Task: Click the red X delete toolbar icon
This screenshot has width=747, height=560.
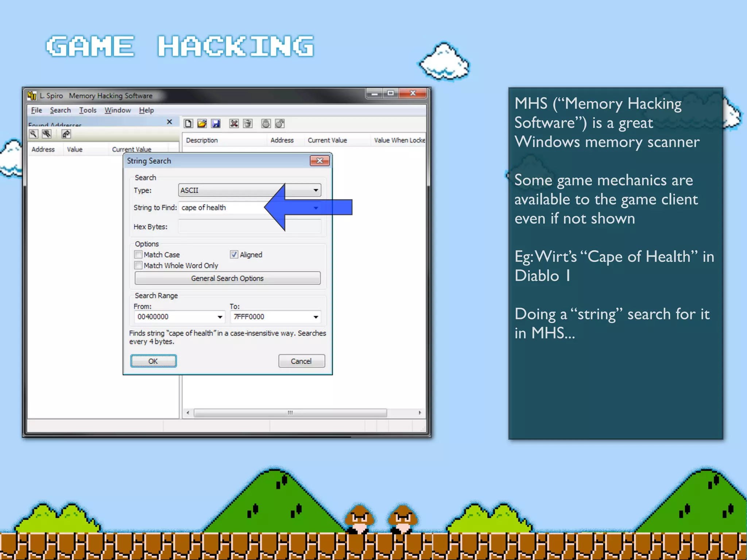Action: click(x=234, y=124)
